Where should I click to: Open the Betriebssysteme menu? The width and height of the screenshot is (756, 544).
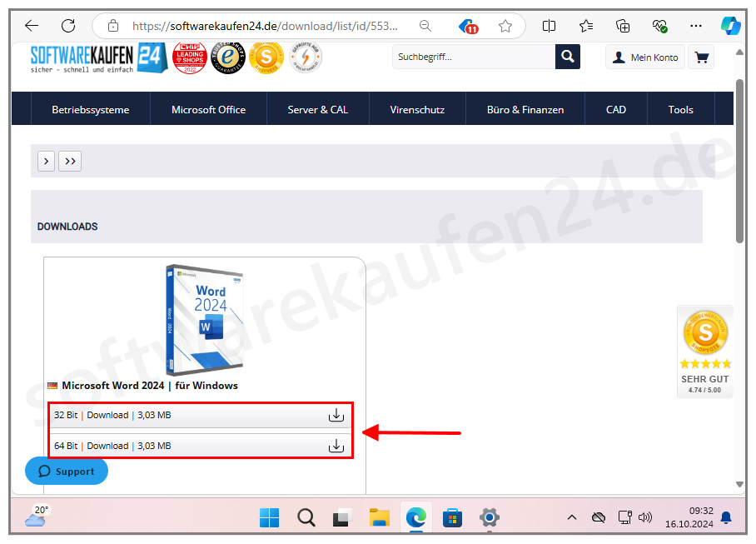pos(91,109)
